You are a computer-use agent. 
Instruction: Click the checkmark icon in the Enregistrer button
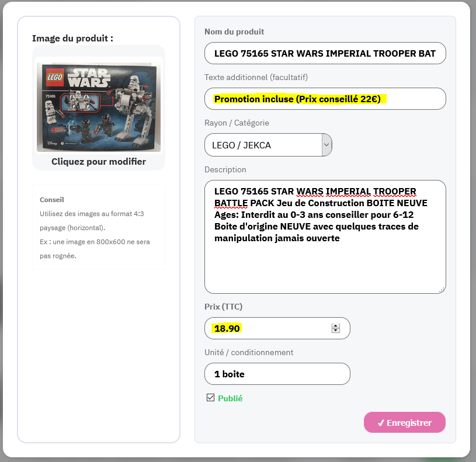point(381,423)
